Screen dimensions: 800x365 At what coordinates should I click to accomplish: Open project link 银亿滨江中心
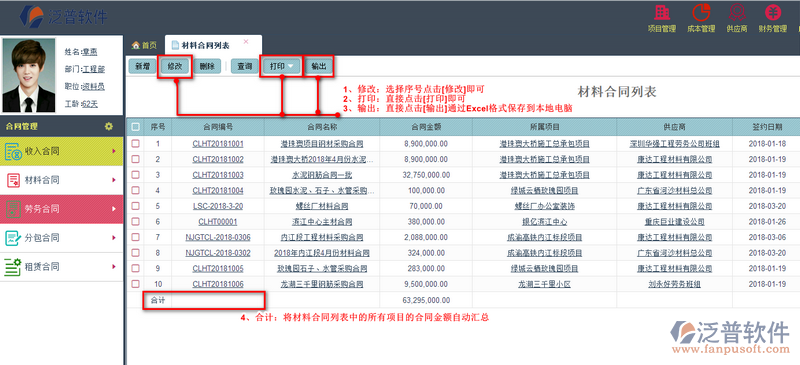[x=544, y=222]
